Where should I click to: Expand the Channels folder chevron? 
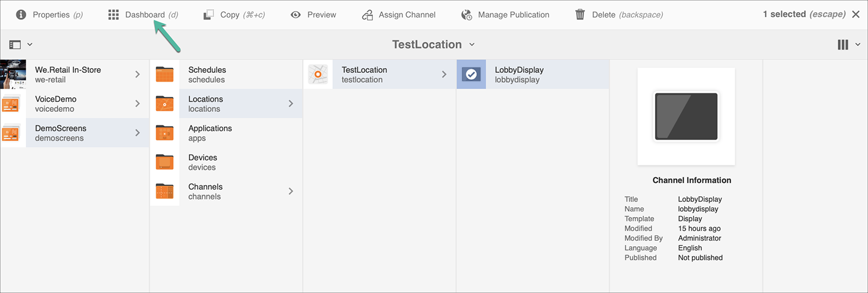point(291,191)
